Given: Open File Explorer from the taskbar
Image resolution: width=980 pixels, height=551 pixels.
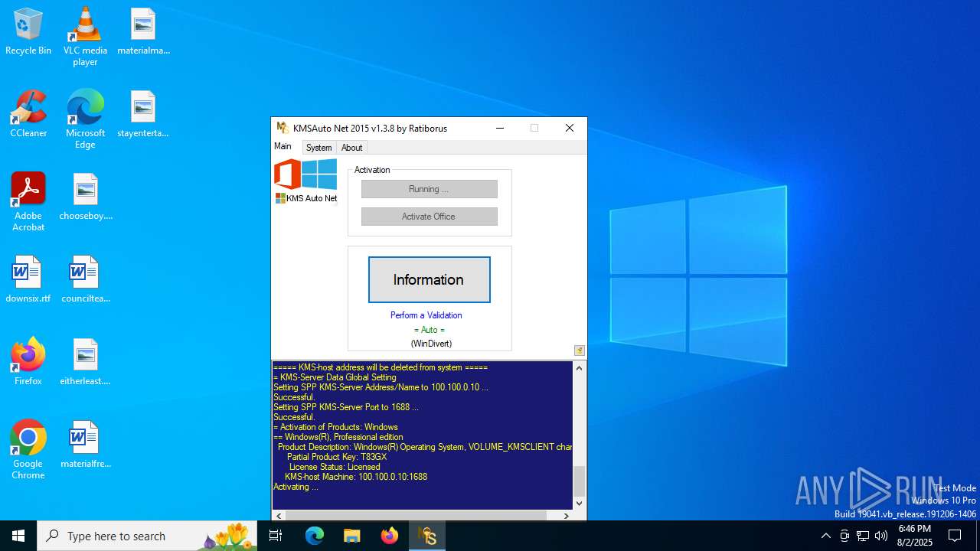Looking at the screenshot, I should (352, 536).
